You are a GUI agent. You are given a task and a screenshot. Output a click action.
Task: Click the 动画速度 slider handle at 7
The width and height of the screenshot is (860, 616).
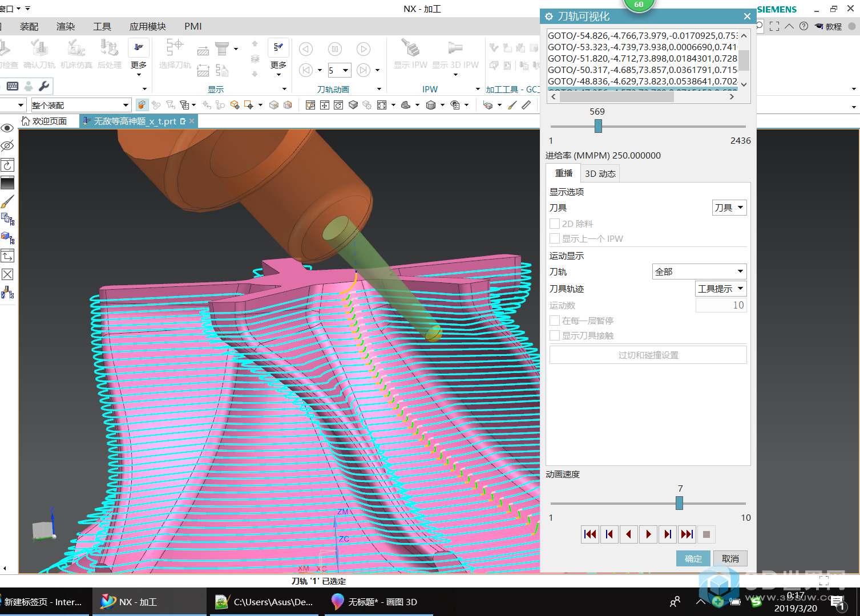[679, 503]
